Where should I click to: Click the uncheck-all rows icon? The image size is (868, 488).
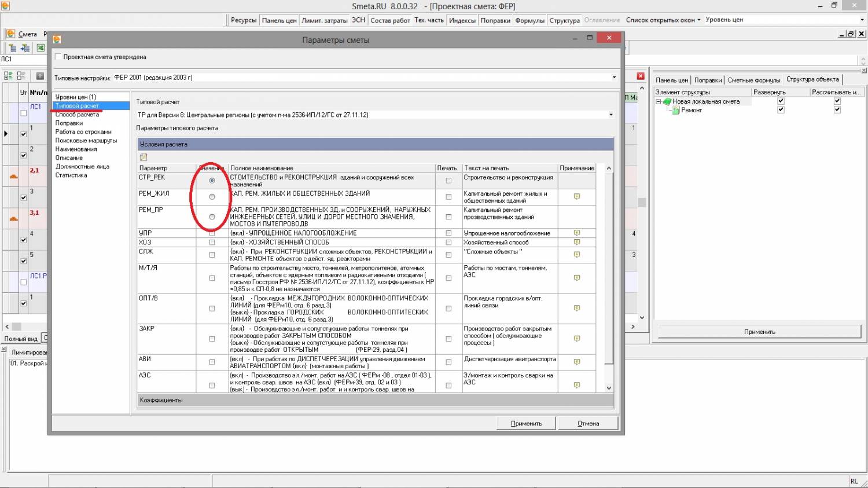tap(21, 76)
